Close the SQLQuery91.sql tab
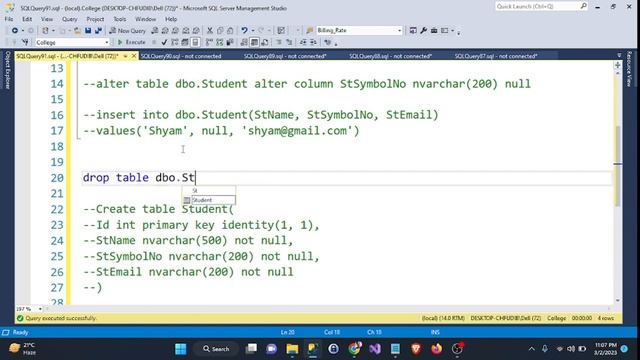Screen dimensions: 640x360 pos(134,56)
